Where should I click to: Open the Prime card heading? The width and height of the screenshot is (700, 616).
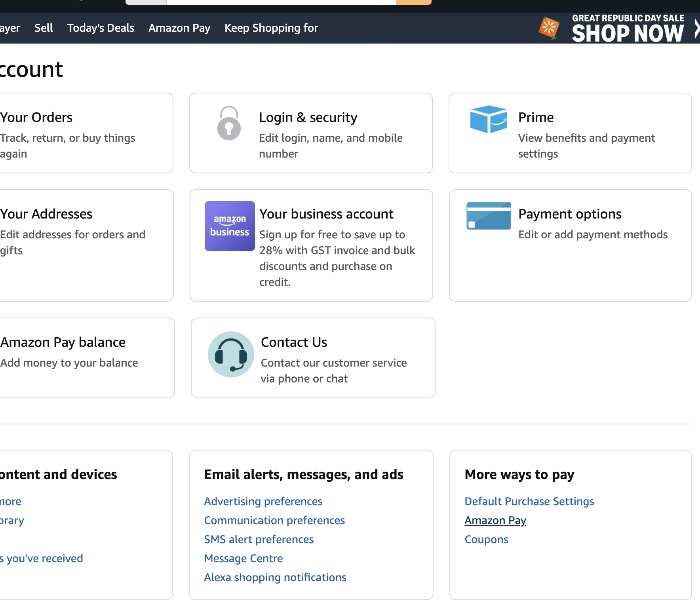tap(536, 117)
